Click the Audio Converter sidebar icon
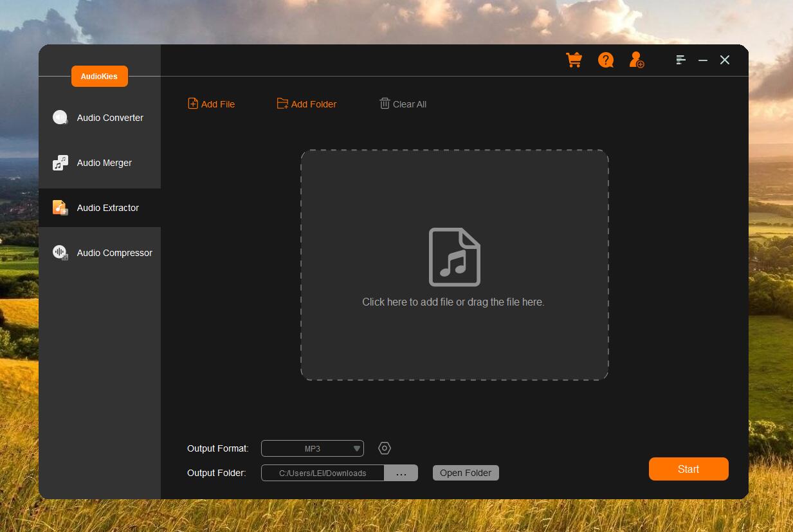 (60, 118)
